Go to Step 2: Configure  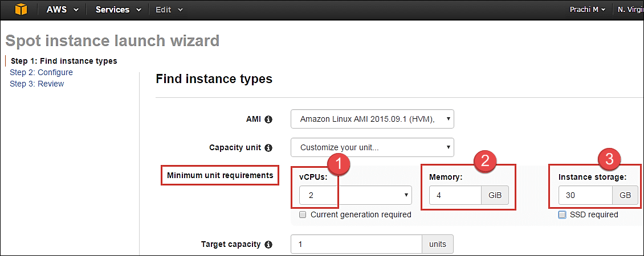coord(41,72)
